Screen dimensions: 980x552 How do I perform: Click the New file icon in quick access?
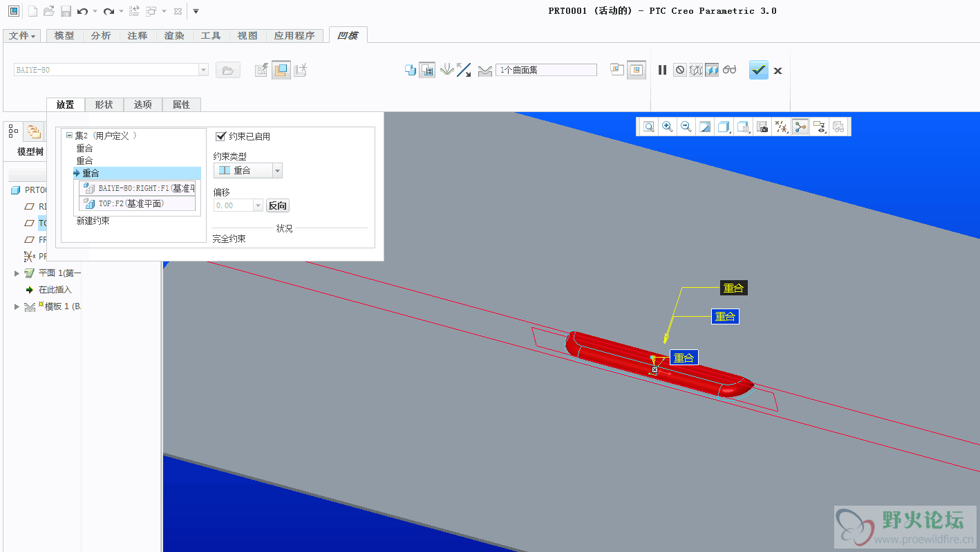coord(32,11)
